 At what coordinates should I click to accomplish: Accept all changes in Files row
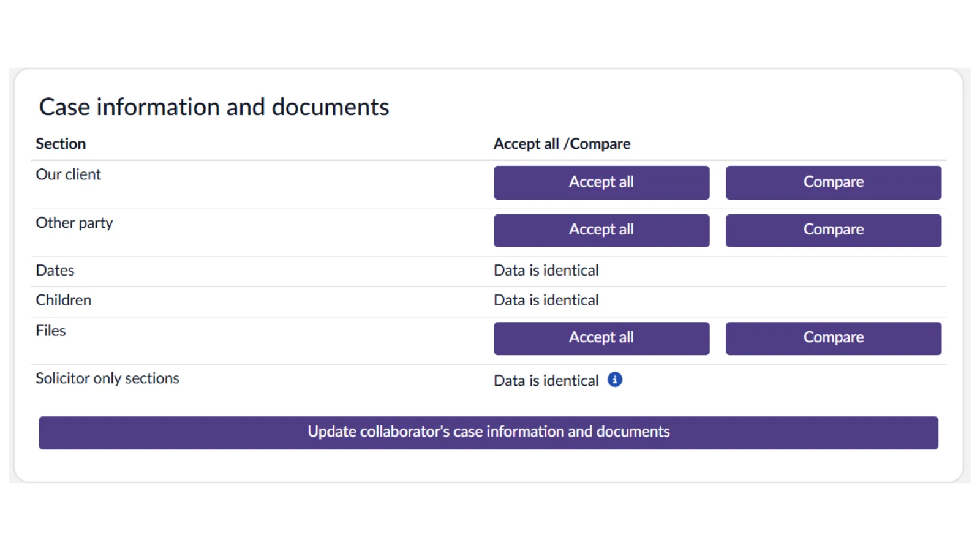[601, 338]
